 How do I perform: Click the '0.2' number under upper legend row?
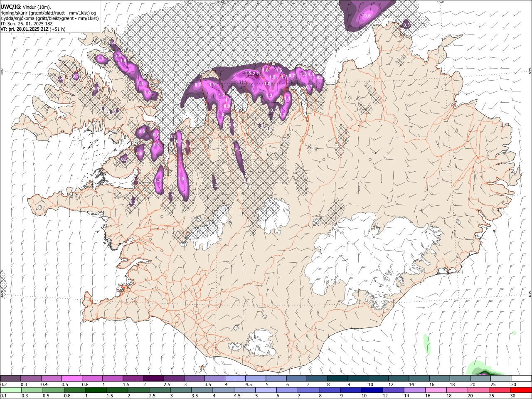(4, 384)
